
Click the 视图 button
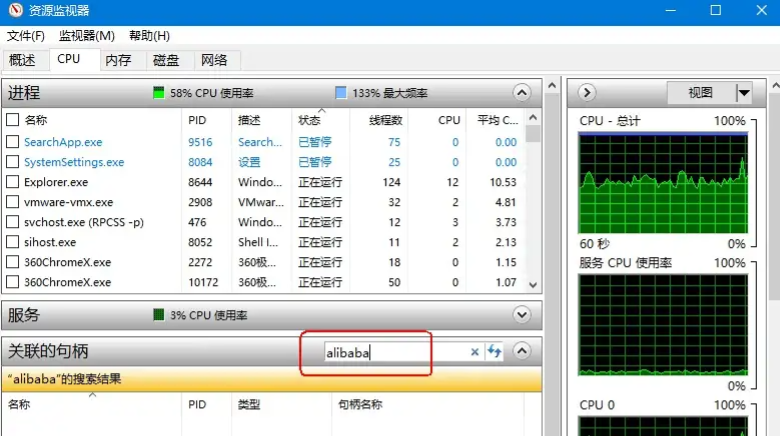[700, 93]
